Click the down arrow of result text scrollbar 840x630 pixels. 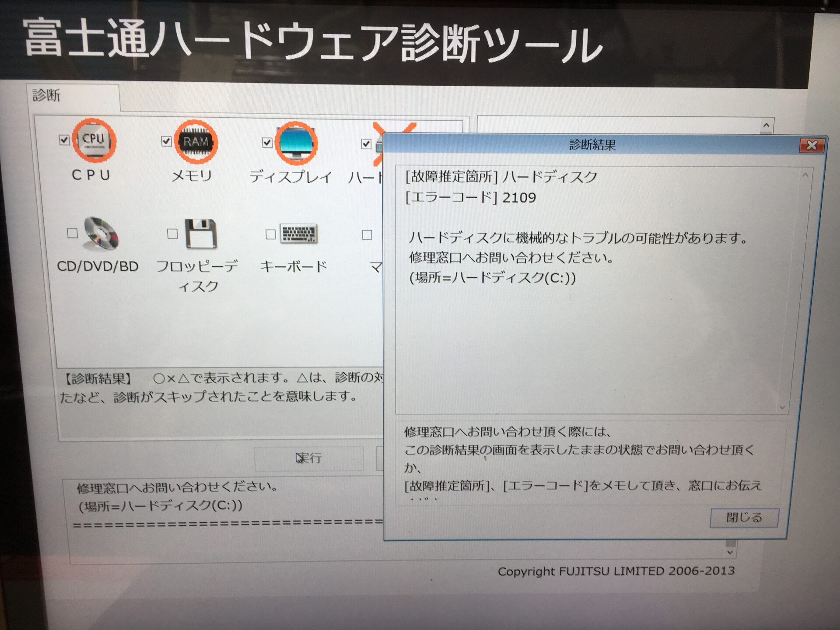pos(782,407)
